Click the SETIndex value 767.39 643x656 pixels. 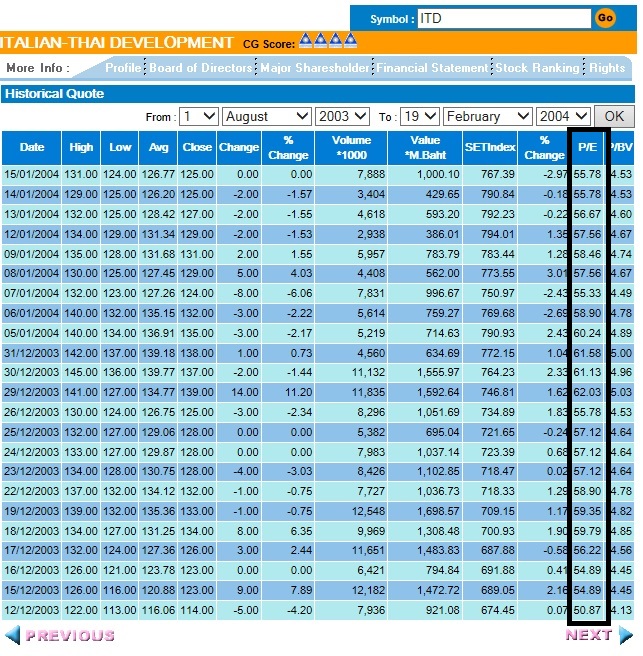pyautogui.click(x=498, y=174)
